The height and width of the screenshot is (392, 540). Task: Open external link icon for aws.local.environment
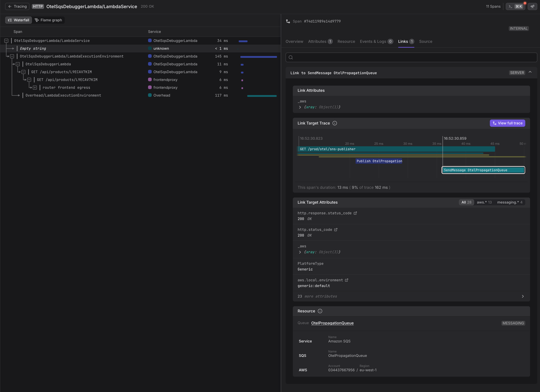(347, 280)
